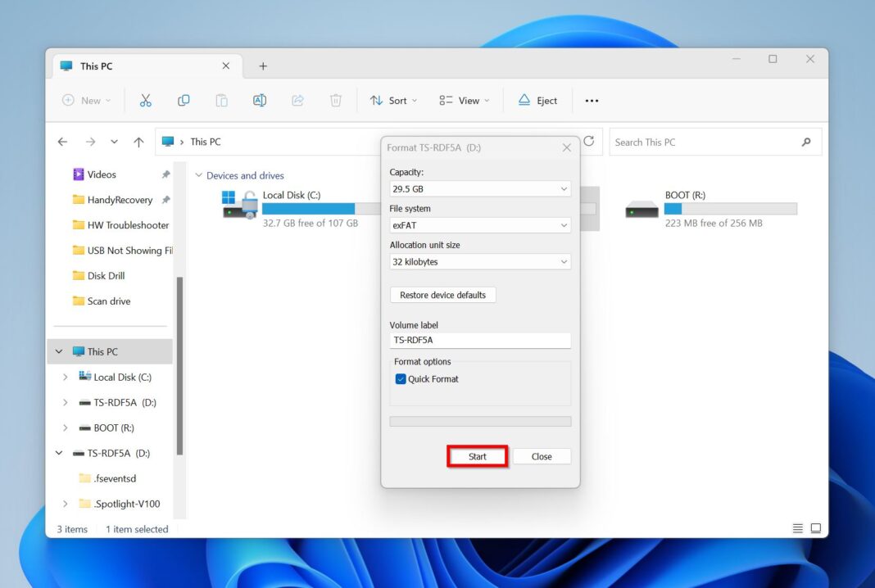This screenshot has width=875, height=588.
Task: Open the See more ellipsis menu
Action: pos(592,101)
